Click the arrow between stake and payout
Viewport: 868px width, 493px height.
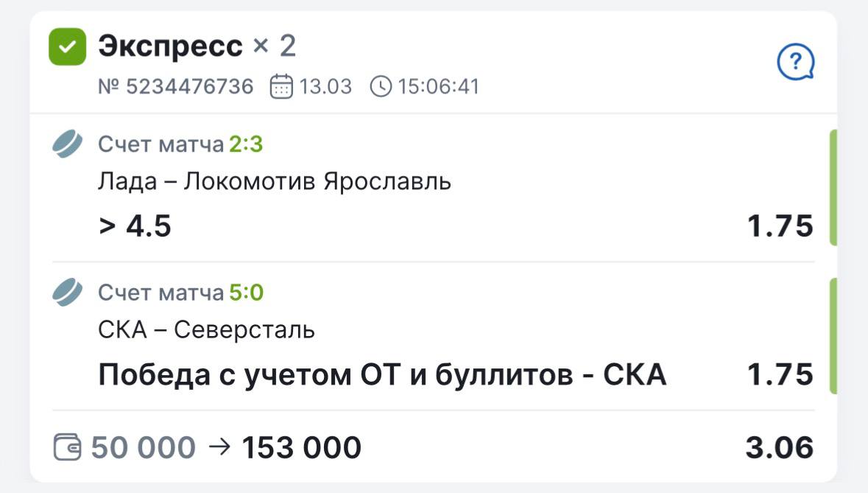219,447
